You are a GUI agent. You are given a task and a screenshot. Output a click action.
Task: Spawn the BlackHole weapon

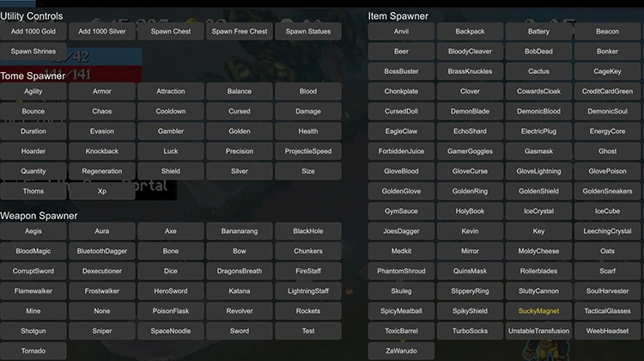pyautogui.click(x=308, y=231)
